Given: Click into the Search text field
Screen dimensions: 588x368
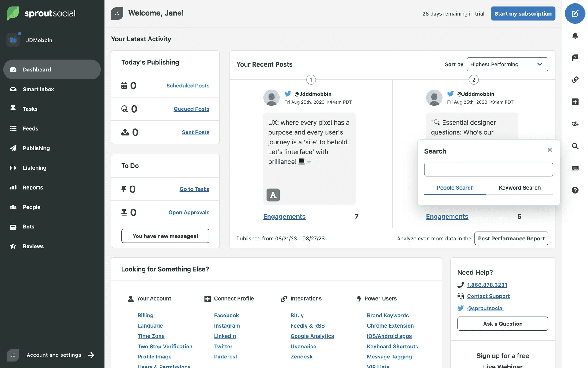Looking at the screenshot, I should point(488,170).
